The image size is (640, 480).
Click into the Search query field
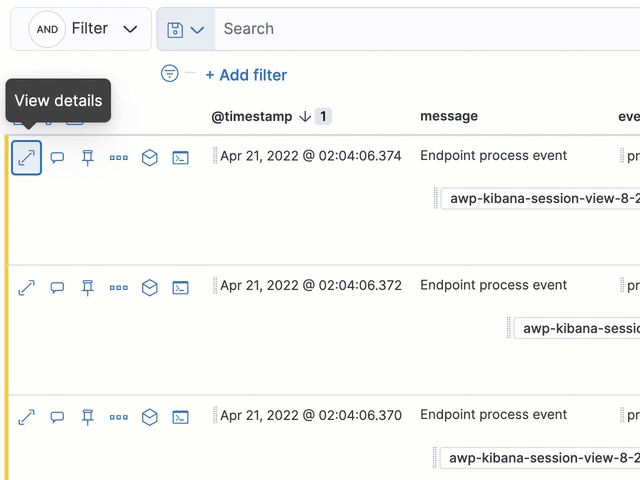tap(420, 29)
